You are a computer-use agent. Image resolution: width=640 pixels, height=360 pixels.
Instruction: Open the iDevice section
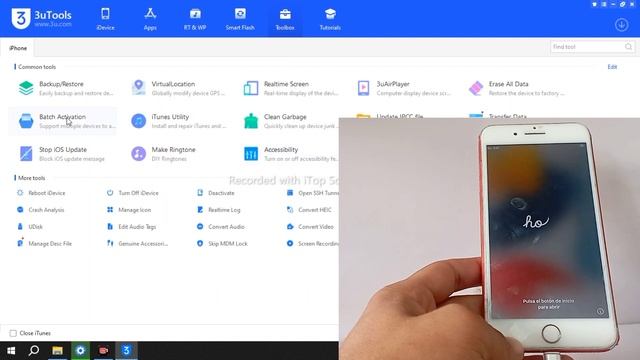105,19
